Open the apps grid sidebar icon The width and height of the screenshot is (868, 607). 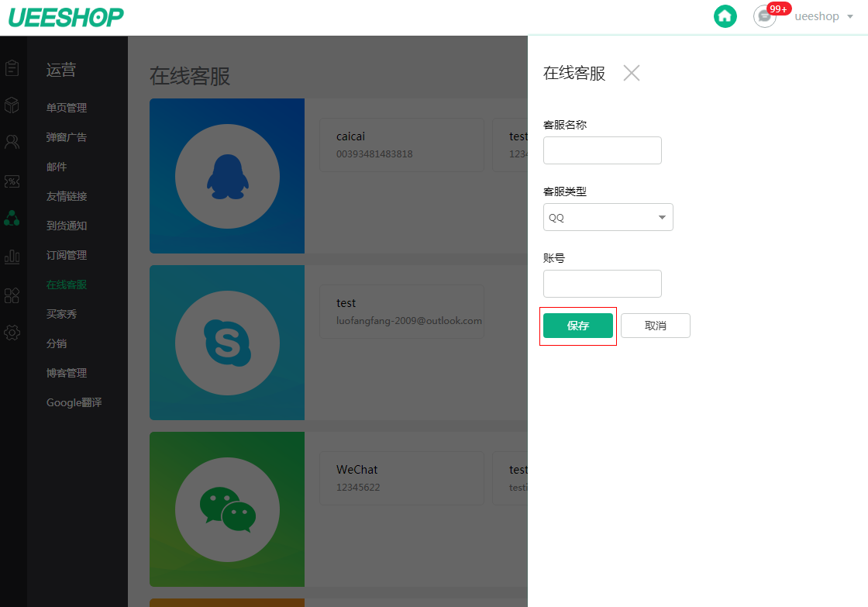tap(12, 295)
